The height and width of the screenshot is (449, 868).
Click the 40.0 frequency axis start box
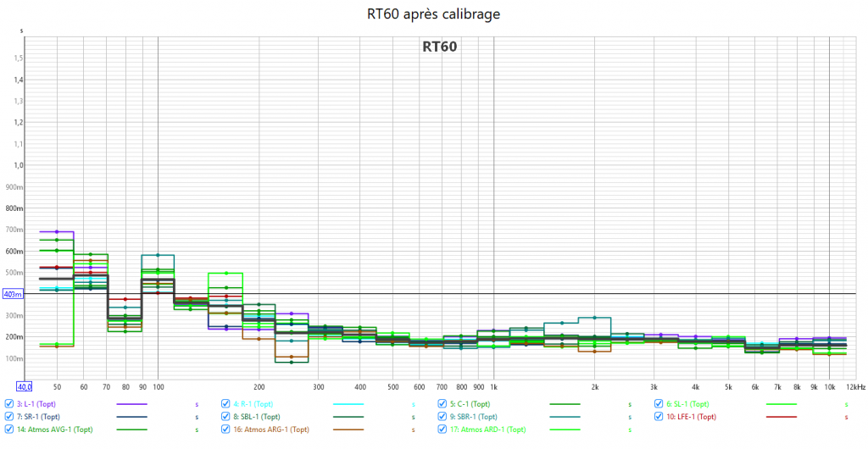[26, 386]
